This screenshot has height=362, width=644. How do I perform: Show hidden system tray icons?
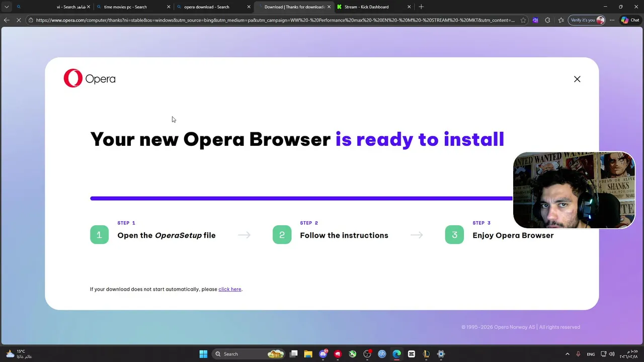568,354
